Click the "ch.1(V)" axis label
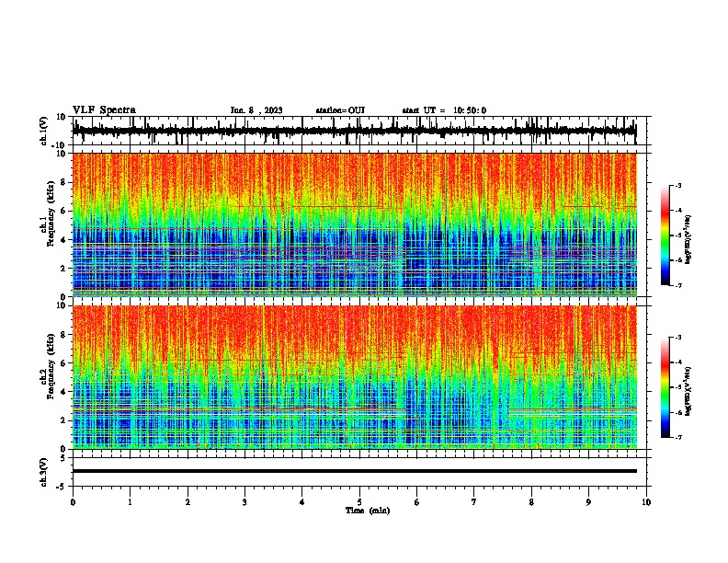Viewport: 728px width, 563px height. coord(44,131)
